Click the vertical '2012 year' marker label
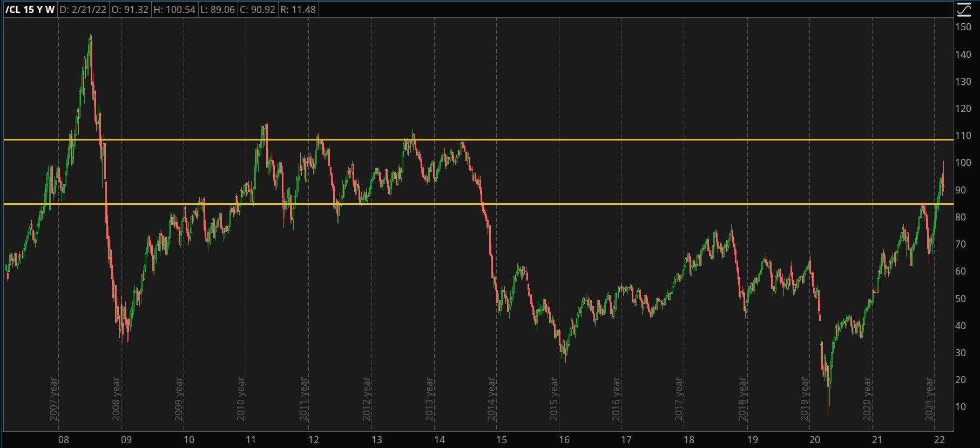 click(367, 399)
